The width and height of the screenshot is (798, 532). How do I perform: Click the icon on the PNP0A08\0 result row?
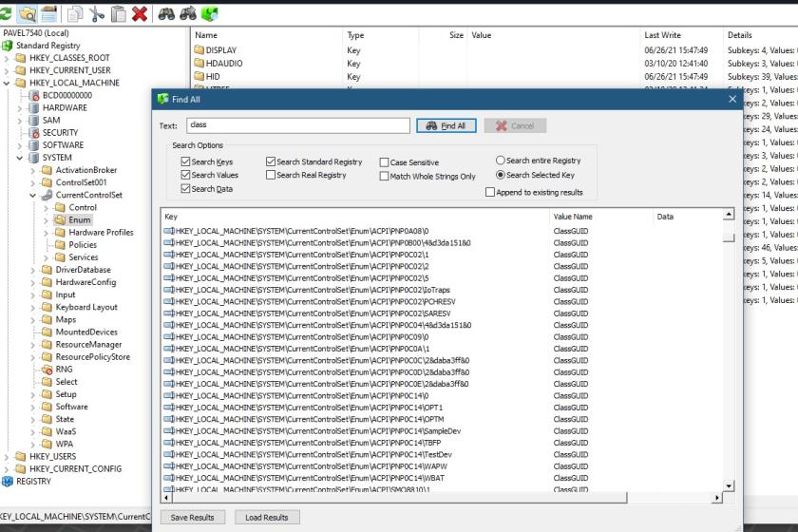click(x=169, y=231)
